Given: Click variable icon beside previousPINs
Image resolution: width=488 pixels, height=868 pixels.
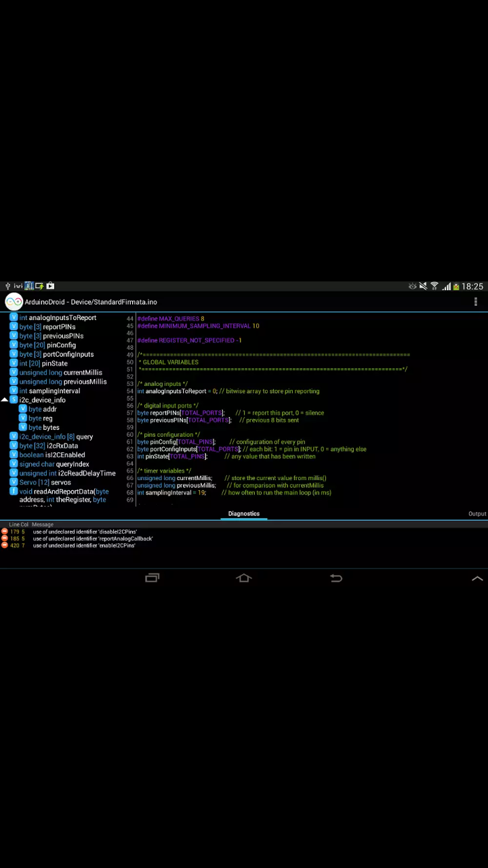Looking at the screenshot, I should pyautogui.click(x=14, y=336).
